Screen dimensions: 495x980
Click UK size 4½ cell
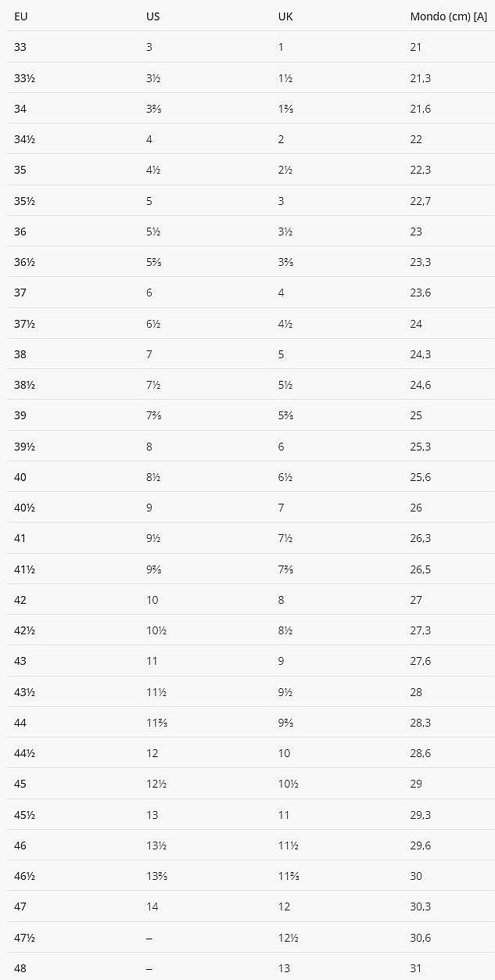285,324
